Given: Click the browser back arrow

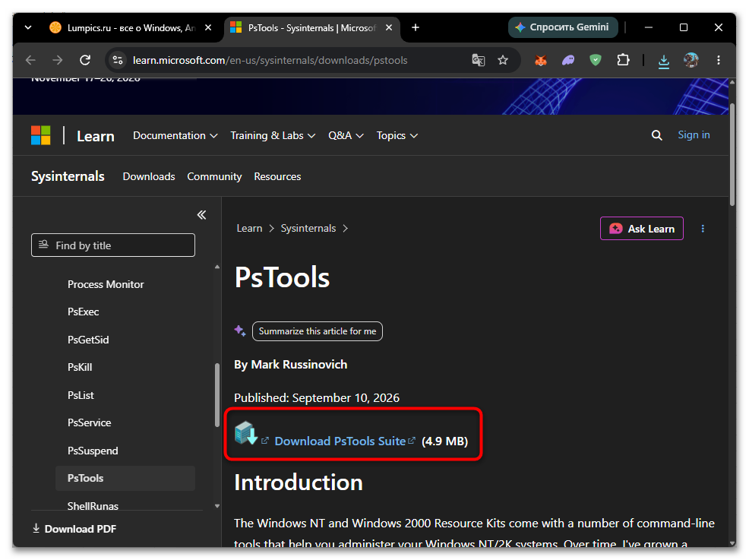Looking at the screenshot, I should coord(30,60).
